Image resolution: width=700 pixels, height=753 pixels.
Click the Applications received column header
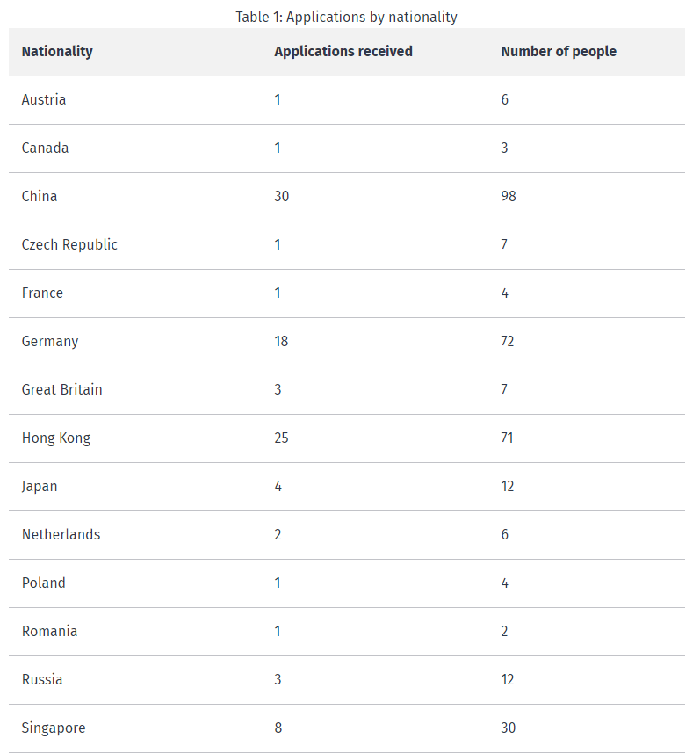coord(343,52)
